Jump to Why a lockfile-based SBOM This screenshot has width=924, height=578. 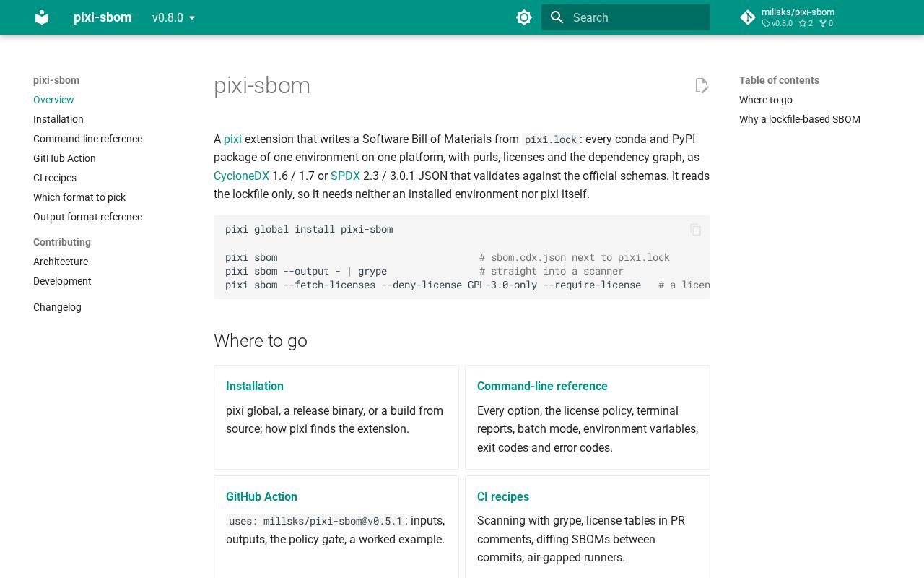pos(800,119)
